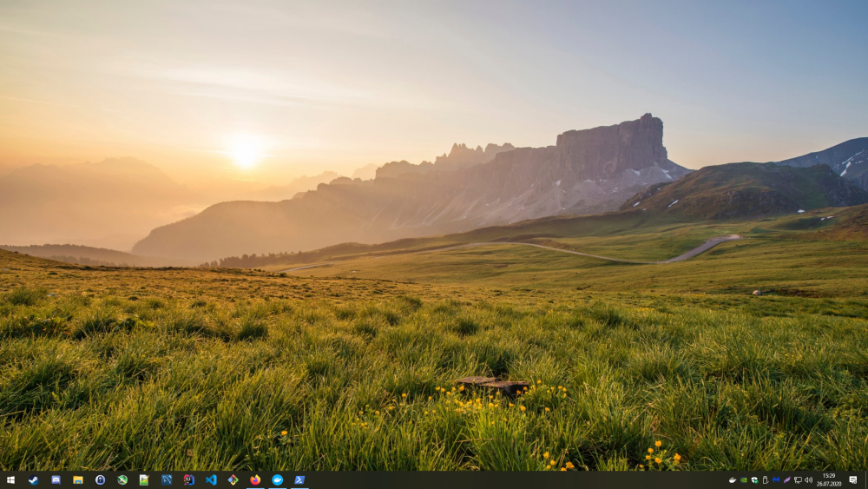
Task: Launch the IntelliJ IDEA taskbar icon
Action: pyautogui.click(x=188, y=479)
